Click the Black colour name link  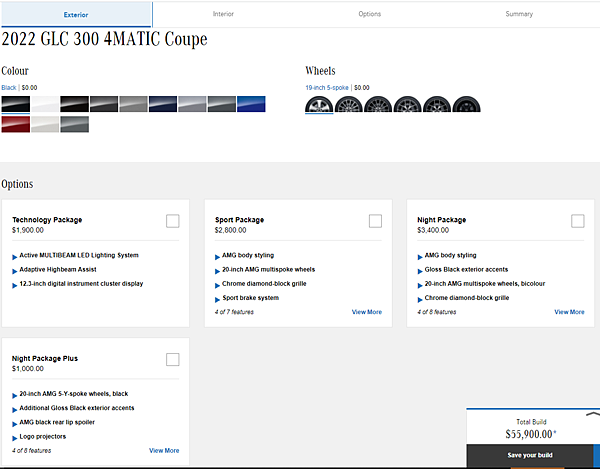click(x=9, y=88)
